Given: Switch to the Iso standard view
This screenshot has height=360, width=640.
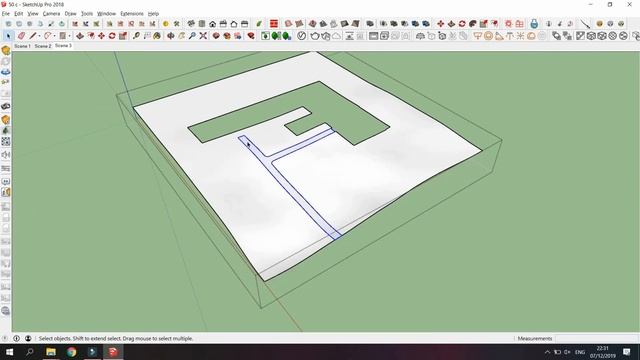Looking at the screenshot, I should 191,24.
